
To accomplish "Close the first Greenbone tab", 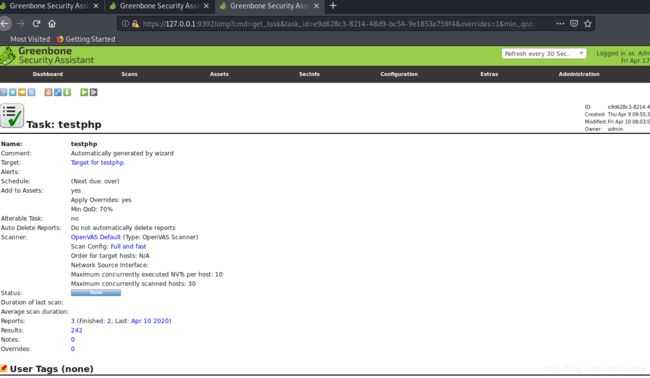I will click(96, 6).
